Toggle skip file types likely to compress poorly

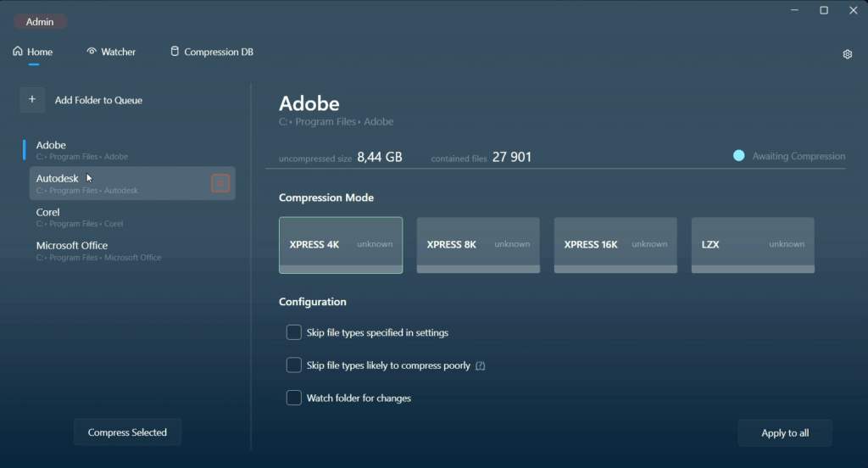click(x=294, y=365)
